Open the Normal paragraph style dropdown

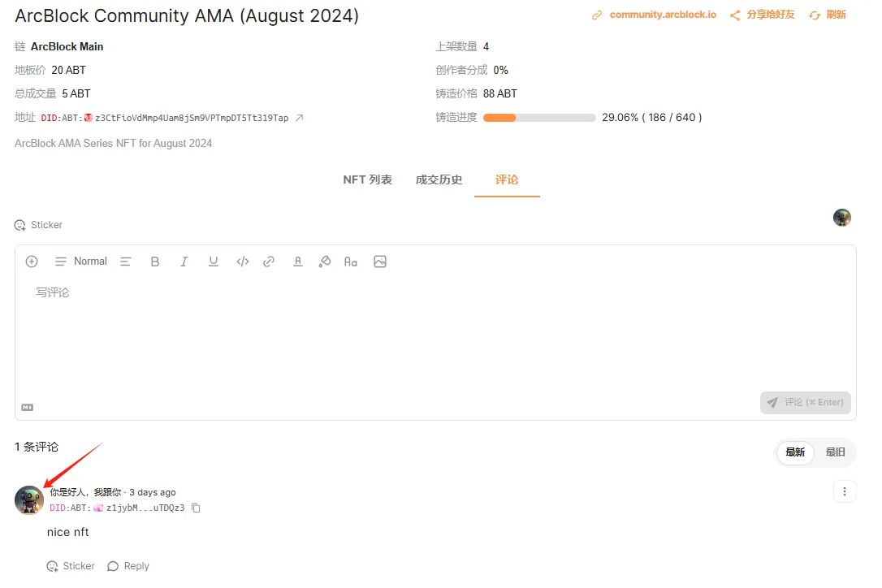(81, 262)
